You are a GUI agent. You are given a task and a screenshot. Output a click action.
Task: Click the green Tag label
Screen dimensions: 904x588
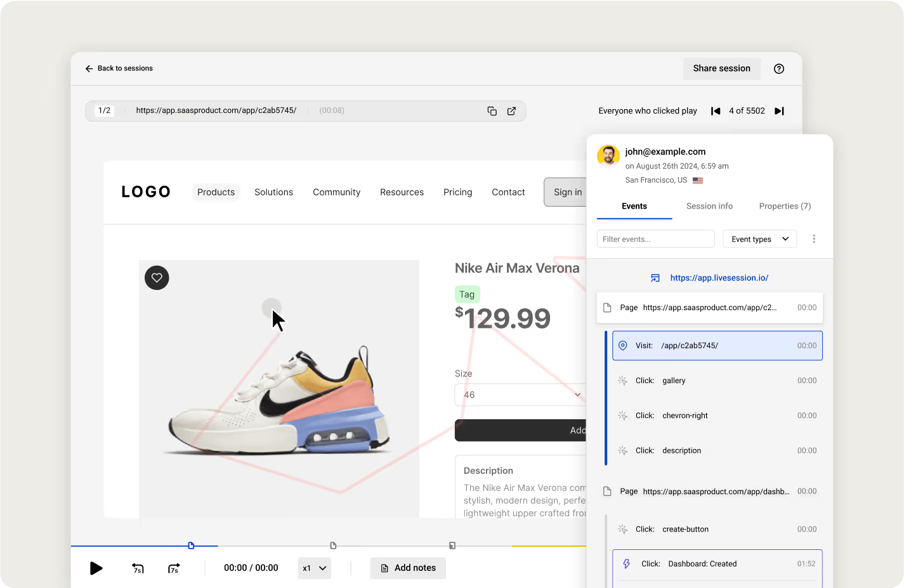pos(467,294)
